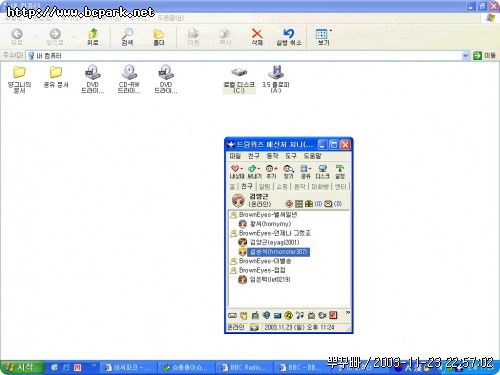500x375 pixels.
Task: Open the 파일 menu in messenger
Action: click(235, 156)
